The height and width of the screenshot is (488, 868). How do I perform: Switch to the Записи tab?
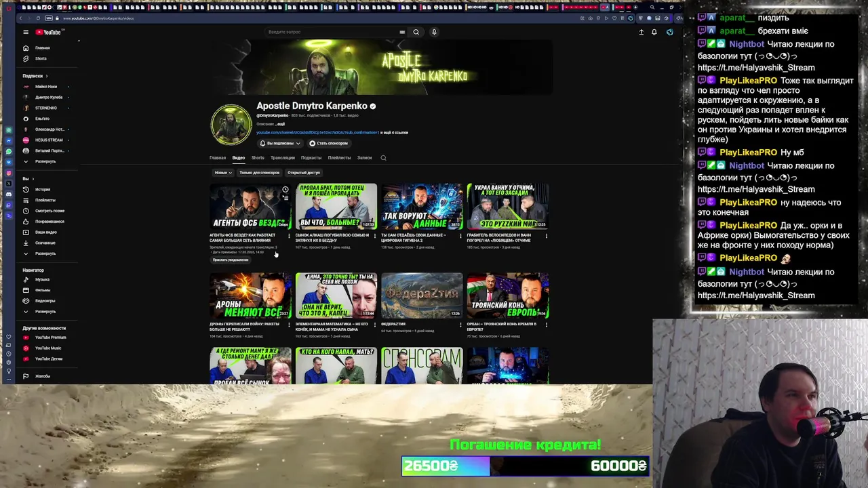tap(364, 158)
